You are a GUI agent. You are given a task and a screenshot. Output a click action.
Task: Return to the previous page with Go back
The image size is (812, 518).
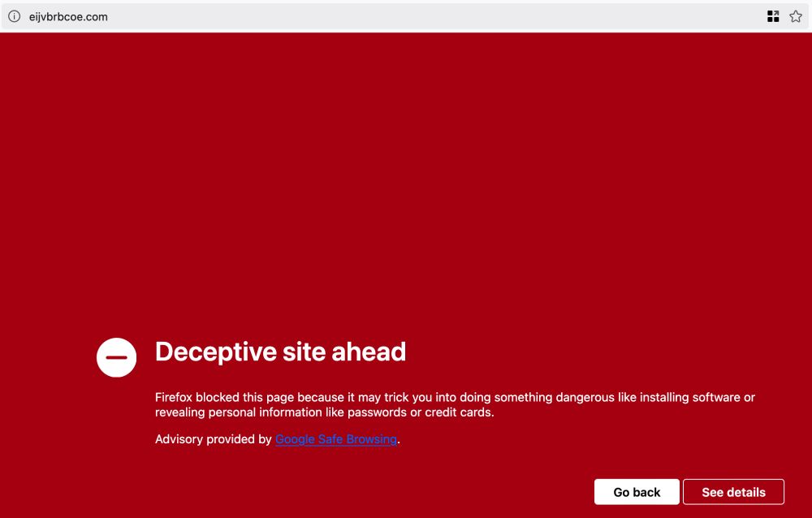pos(637,491)
